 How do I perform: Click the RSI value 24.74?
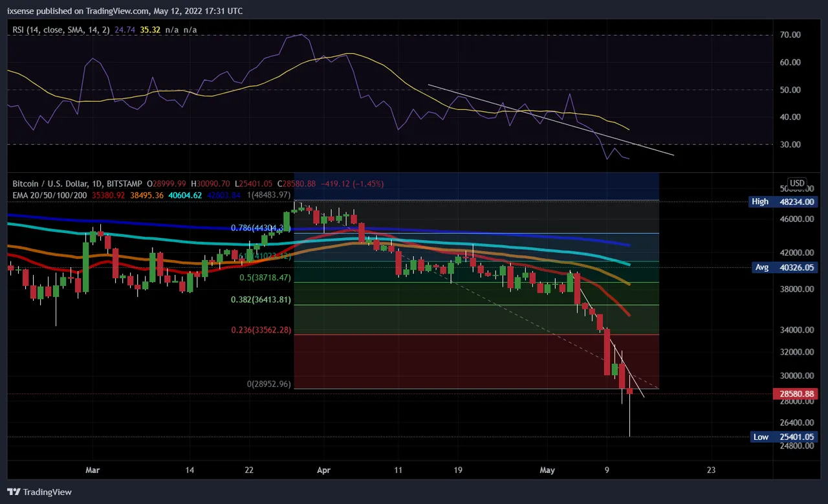125,30
